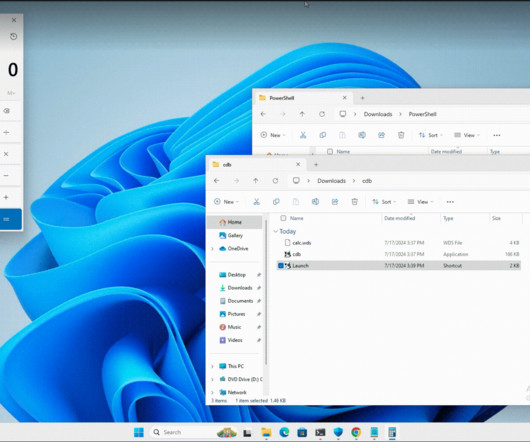Image resolution: width=530 pixels, height=442 pixels.
Task: Open Windows Security shield on taskbar
Action: coord(338,432)
